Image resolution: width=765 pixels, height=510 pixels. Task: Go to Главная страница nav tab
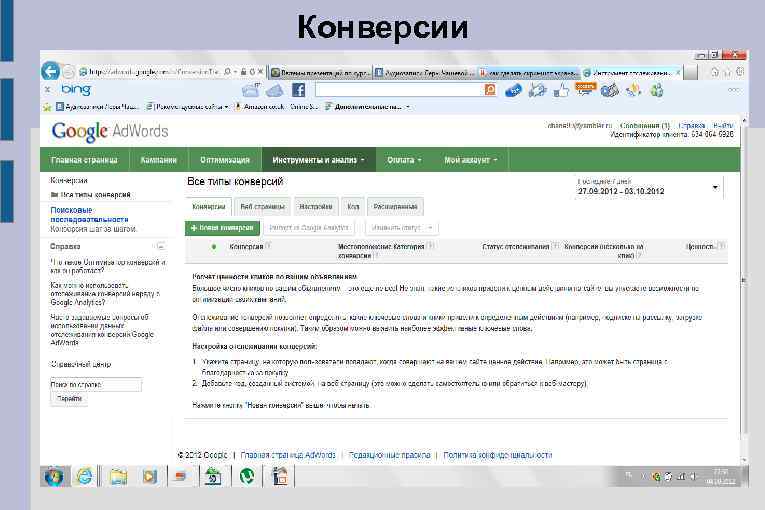[84, 160]
